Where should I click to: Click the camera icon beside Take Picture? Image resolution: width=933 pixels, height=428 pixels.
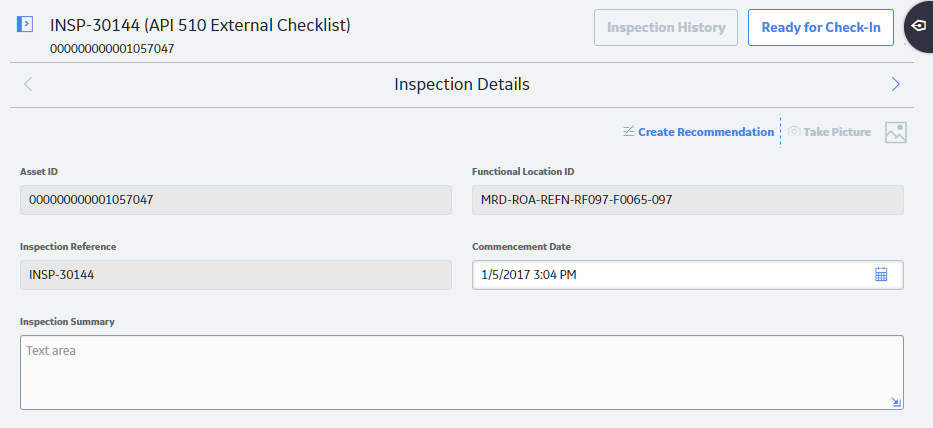pyautogui.click(x=794, y=131)
